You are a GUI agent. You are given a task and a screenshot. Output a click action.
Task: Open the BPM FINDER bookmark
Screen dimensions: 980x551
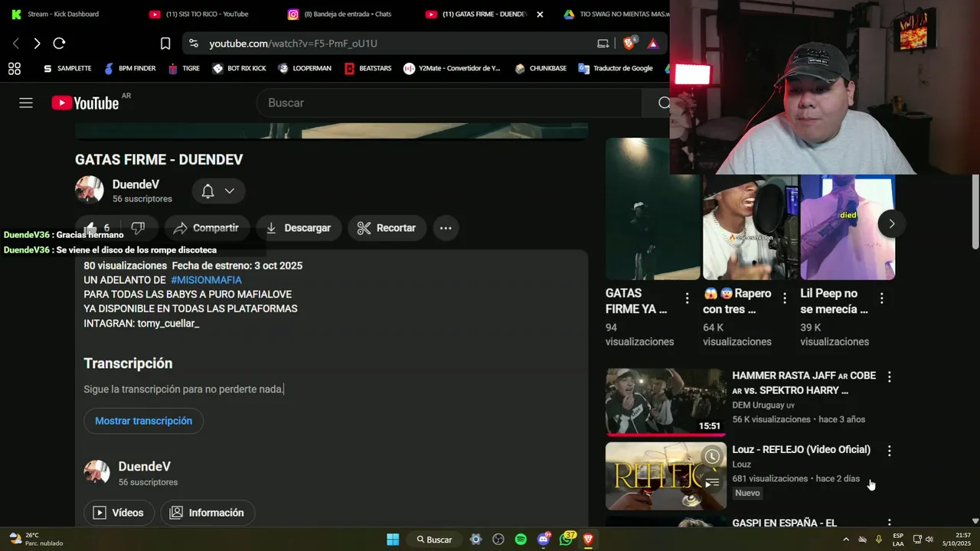pos(130,68)
